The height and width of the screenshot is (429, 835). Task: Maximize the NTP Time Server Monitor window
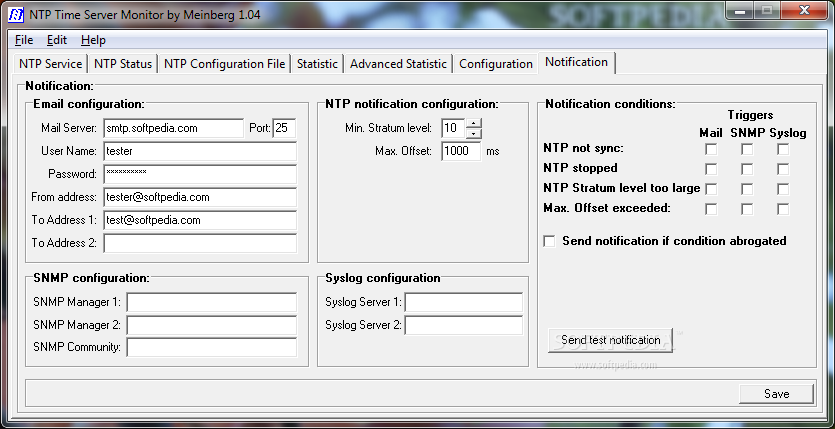pos(766,10)
